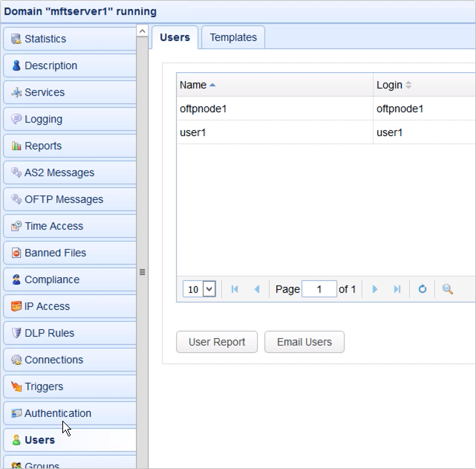Collapse the sidebar using the up arrow

point(142,31)
